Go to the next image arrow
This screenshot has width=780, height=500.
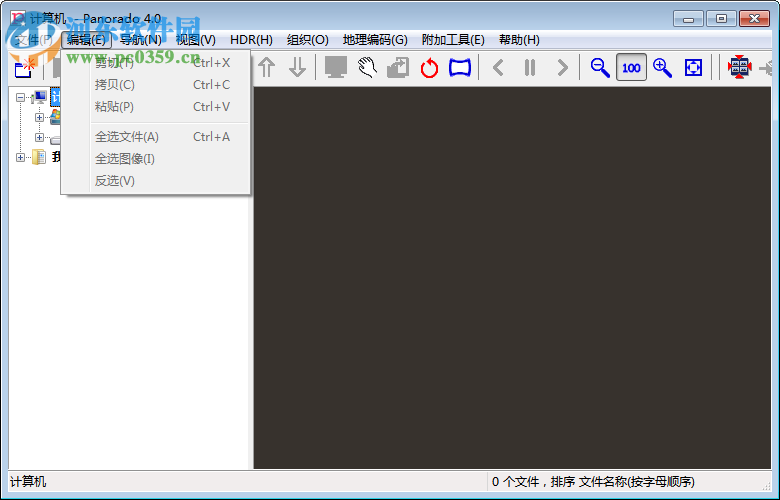[562, 68]
